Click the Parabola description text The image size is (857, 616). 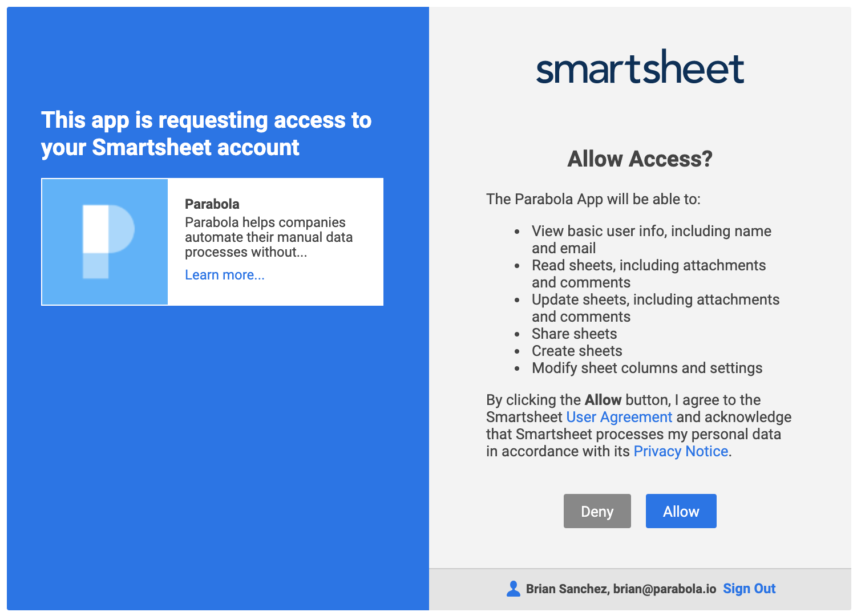[x=269, y=237]
